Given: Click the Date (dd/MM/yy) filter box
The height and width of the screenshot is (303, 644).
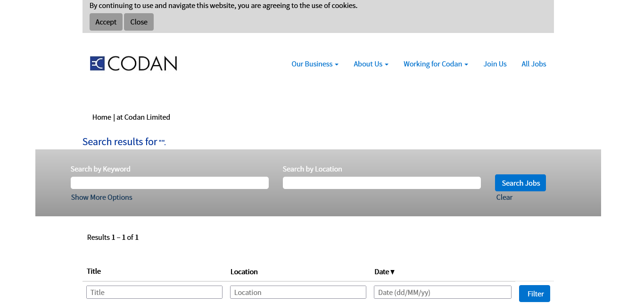Looking at the screenshot, I should click(443, 292).
